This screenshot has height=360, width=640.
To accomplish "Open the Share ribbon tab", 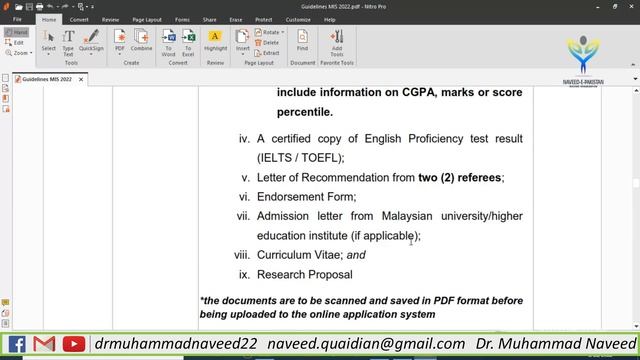I will 209,20.
